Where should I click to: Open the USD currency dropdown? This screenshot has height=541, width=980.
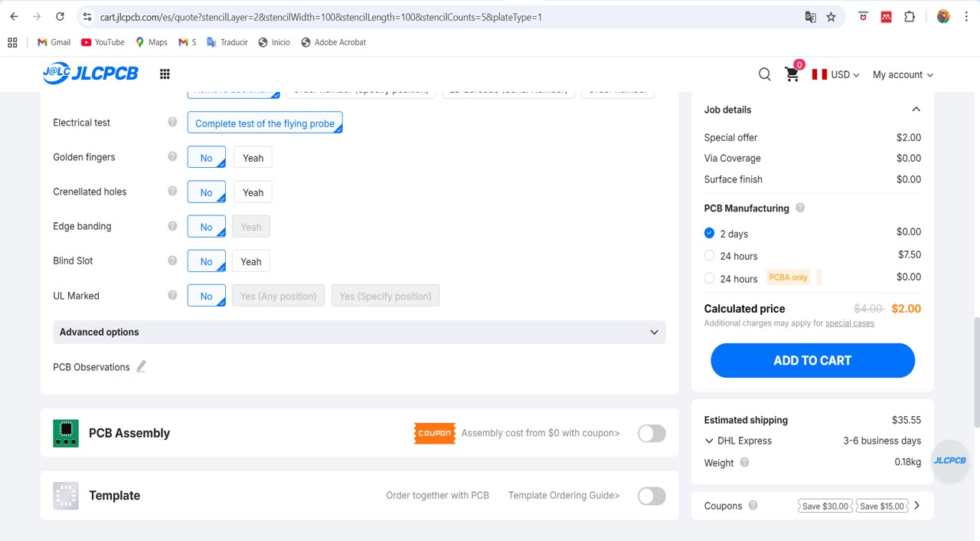click(x=836, y=74)
